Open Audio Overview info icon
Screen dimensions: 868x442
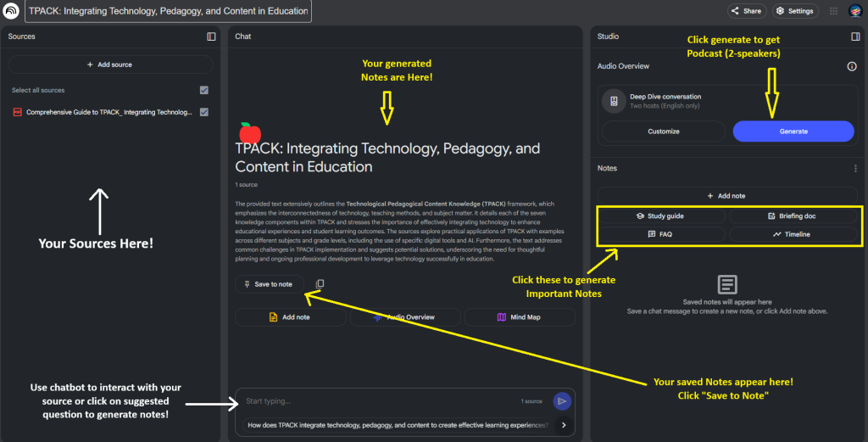pyautogui.click(x=852, y=66)
